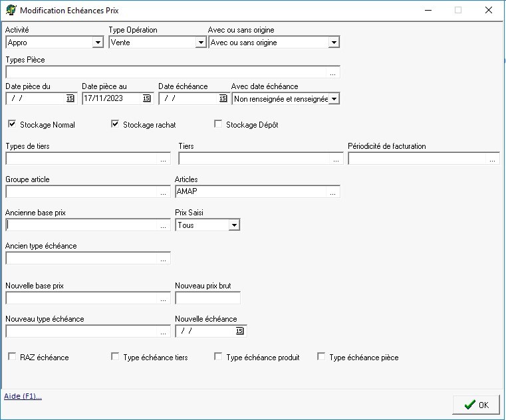Image resolution: width=506 pixels, height=420 pixels.
Task: Enable the Stockage Dépôt checkbox
Action: click(218, 124)
